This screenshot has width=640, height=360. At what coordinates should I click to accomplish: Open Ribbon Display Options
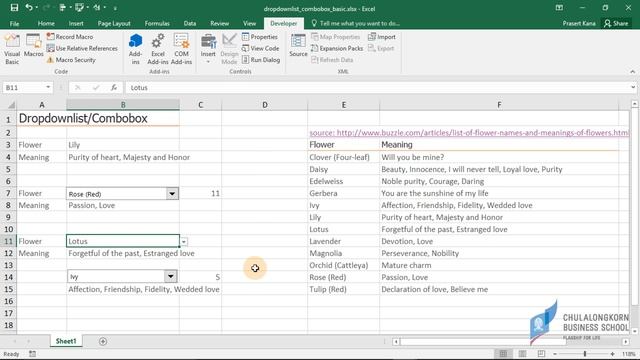[x=559, y=8]
